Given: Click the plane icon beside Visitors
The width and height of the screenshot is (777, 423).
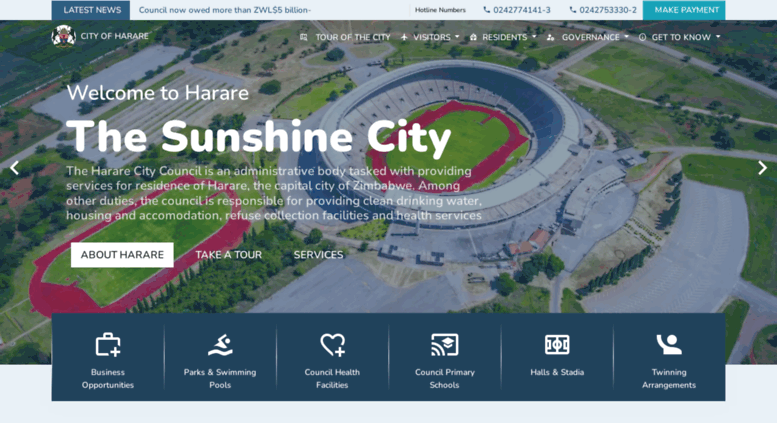Looking at the screenshot, I should pyautogui.click(x=404, y=37).
